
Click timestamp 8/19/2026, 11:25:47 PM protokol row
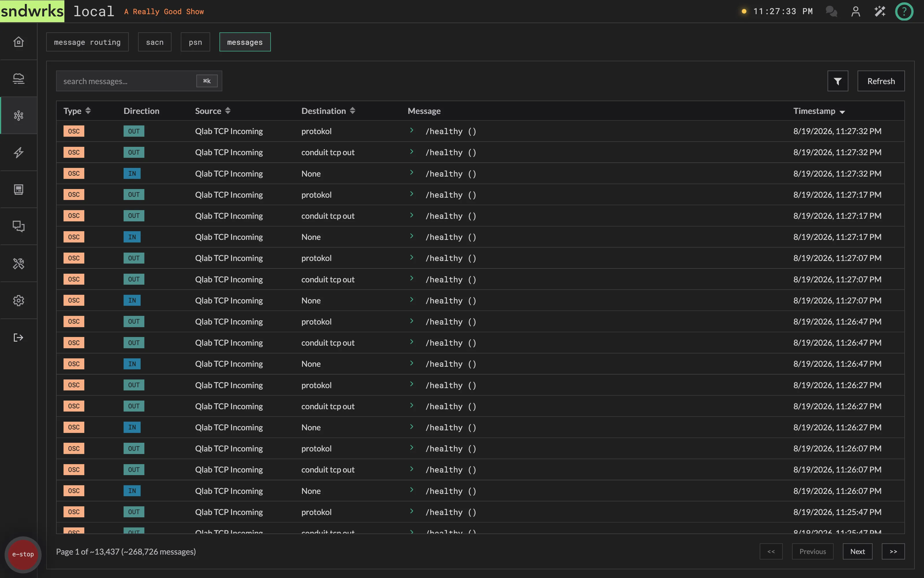tap(837, 512)
